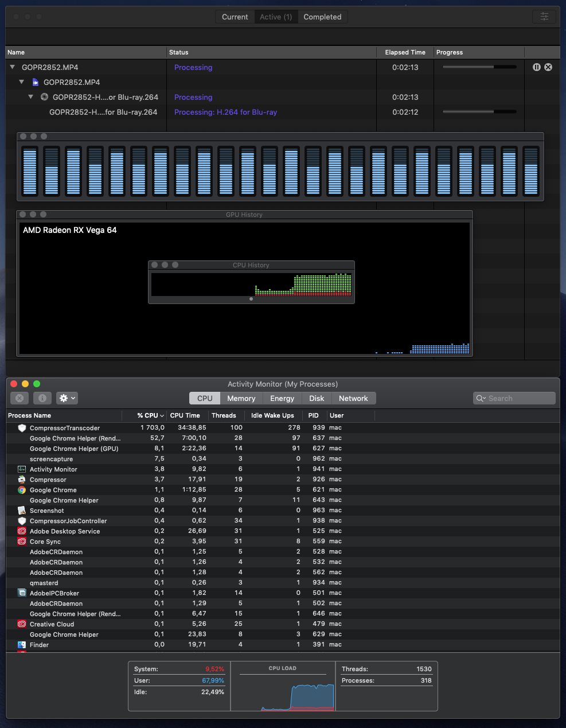Switch to the CPU tab in Activity Monitor
This screenshot has height=728, width=566.
[205, 398]
